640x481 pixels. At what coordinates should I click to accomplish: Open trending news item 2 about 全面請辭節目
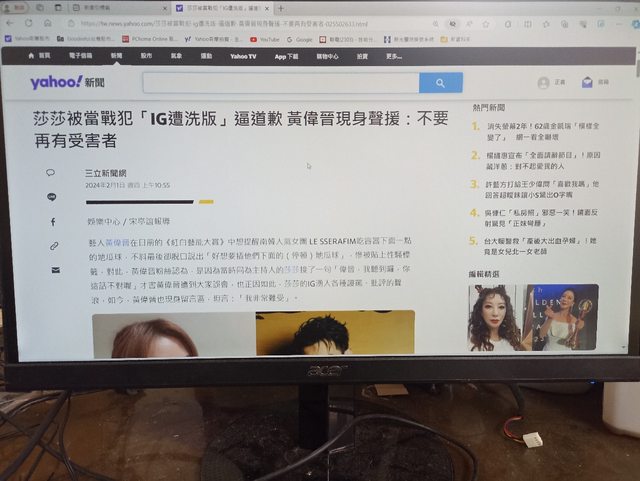pos(543,160)
